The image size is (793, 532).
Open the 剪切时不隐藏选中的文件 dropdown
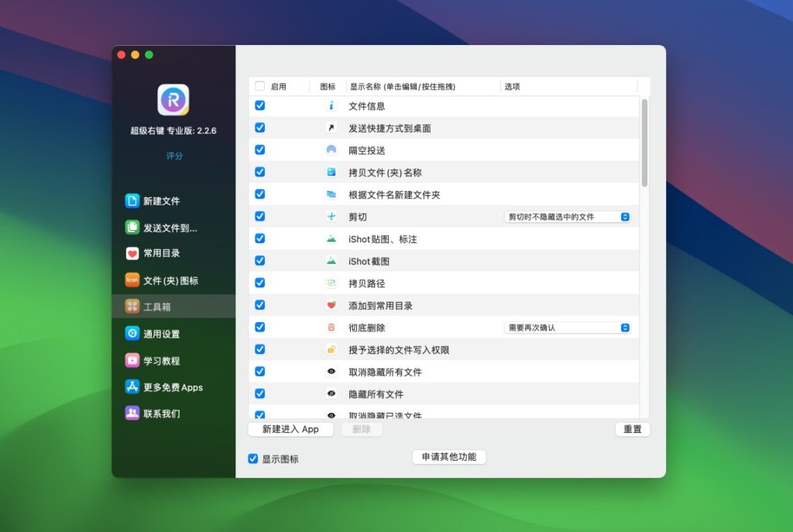click(568, 217)
